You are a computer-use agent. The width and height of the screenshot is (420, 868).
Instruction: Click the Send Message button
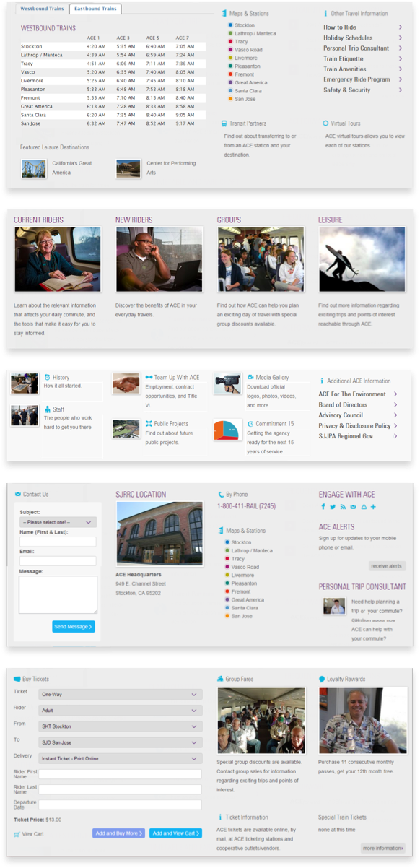point(73,627)
